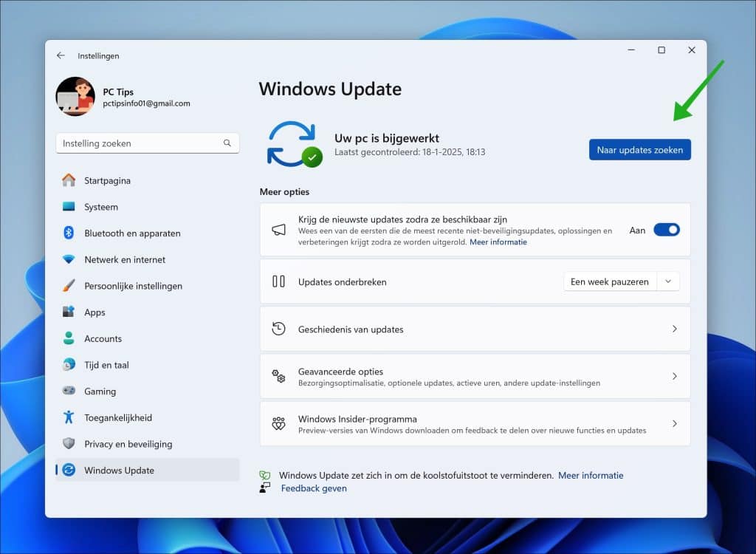Click the Windows Update page heading

pos(330,89)
